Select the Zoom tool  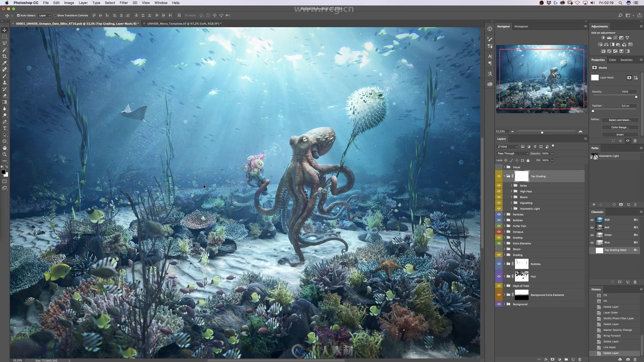click(5, 155)
